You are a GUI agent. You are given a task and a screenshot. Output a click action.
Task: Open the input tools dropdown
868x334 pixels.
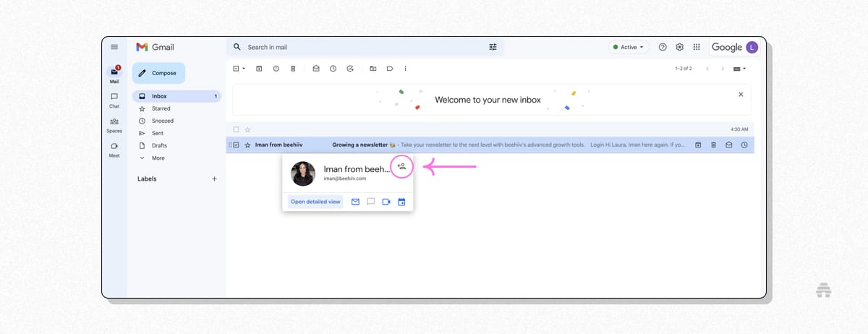point(739,69)
